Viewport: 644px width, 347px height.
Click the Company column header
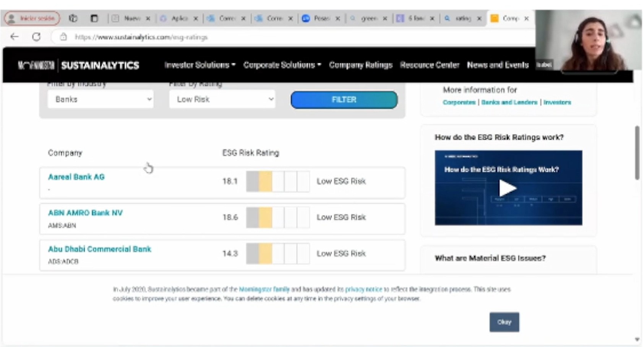coord(65,153)
